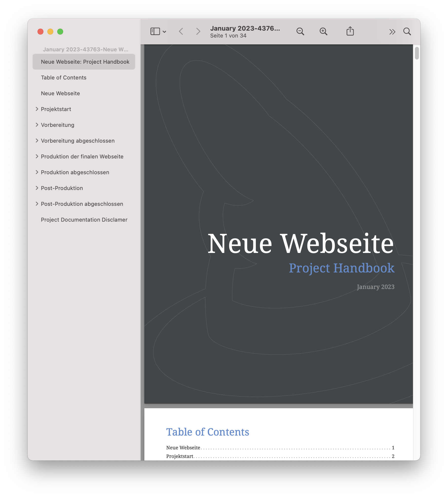
Task: Expand the Vorbereitung section
Action: [37, 125]
